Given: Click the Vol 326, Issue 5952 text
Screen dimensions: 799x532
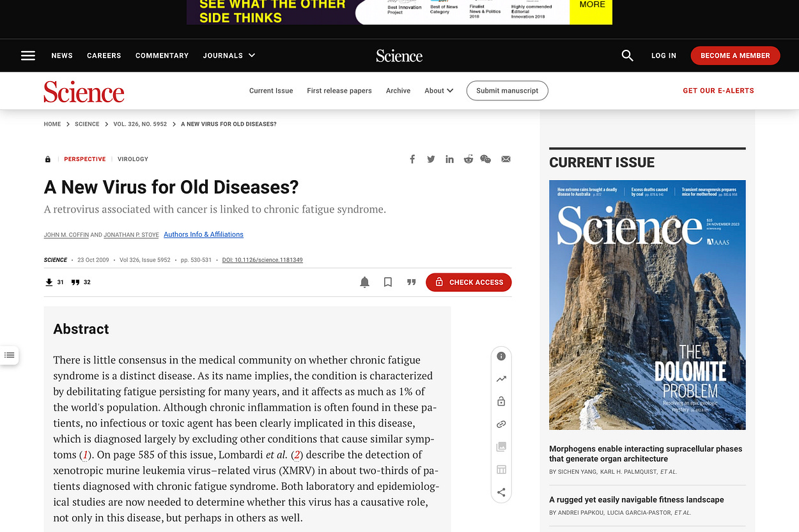Looking at the screenshot, I should [145, 260].
